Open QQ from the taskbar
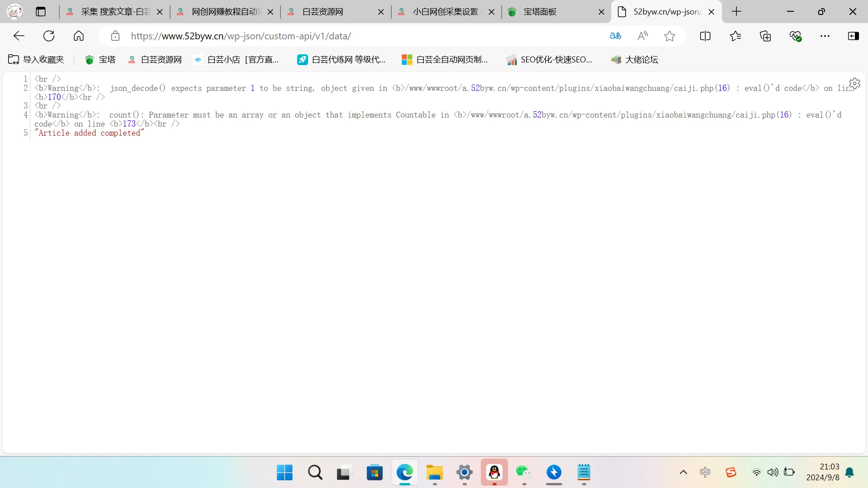 click(494, 473)
